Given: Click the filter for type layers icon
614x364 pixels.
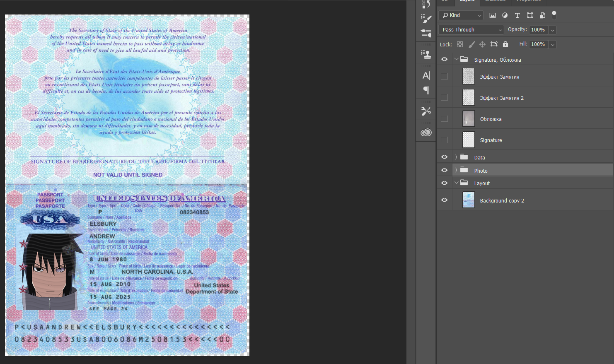Looking at the screenshot, I should pyautogui.click(x=517, y=15).
